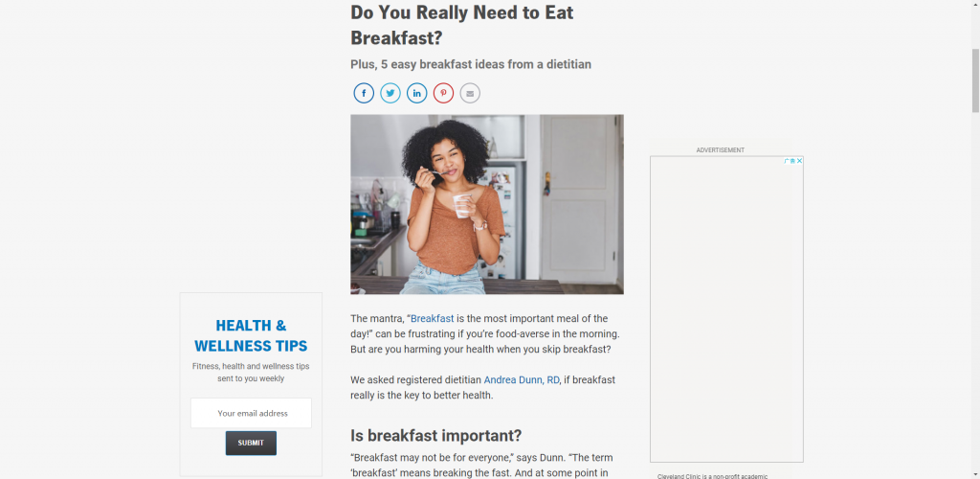Open the Andrea Dunn, RD profile link

[522, 379]
